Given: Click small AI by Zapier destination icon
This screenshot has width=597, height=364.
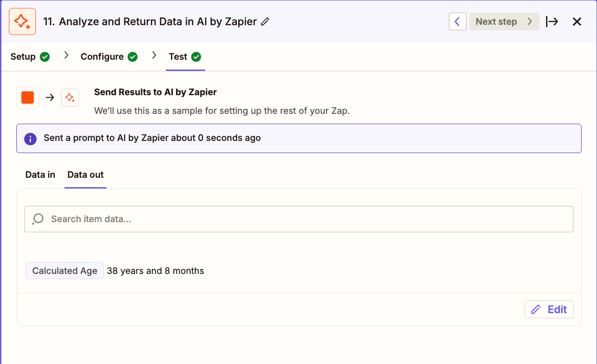Looking at the screenshot, I should 70,98.
